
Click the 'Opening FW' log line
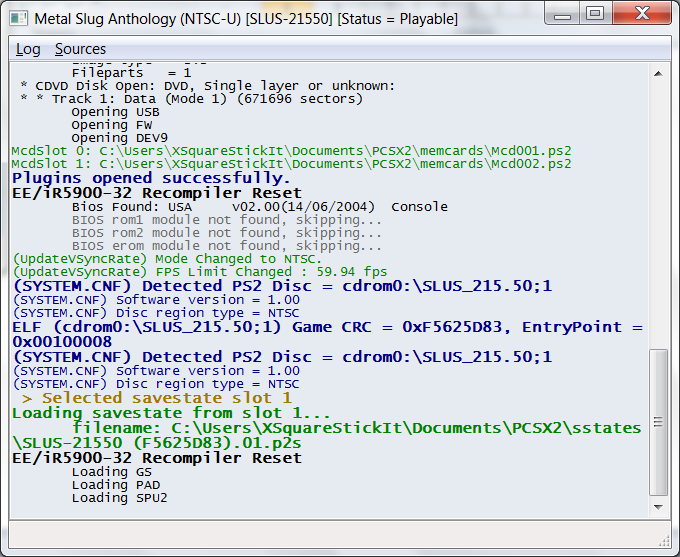point(112,125)
